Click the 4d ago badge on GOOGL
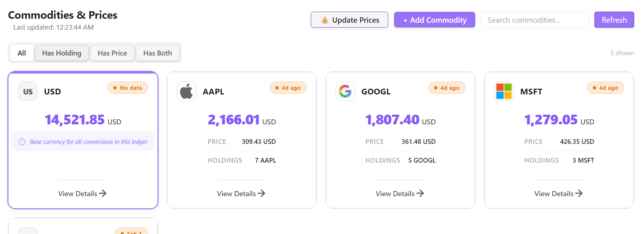This screenshot has height=234, width=644. point(447,88)
